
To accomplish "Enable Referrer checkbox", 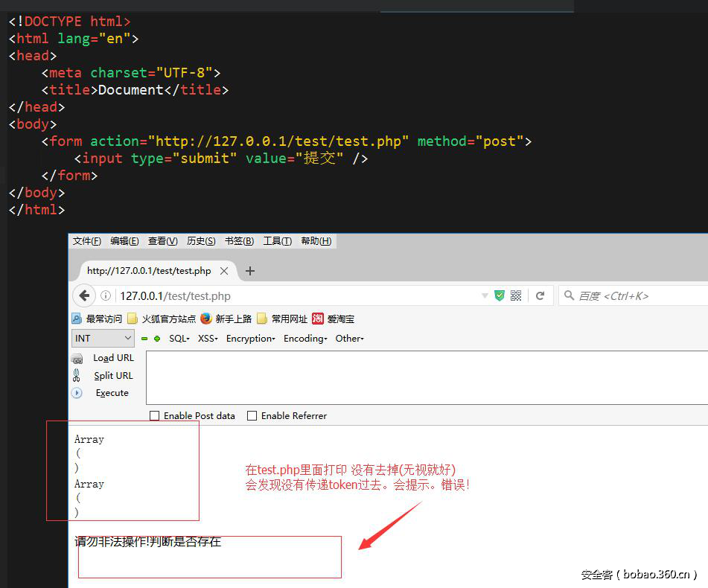I will click(x=252, y=416).
